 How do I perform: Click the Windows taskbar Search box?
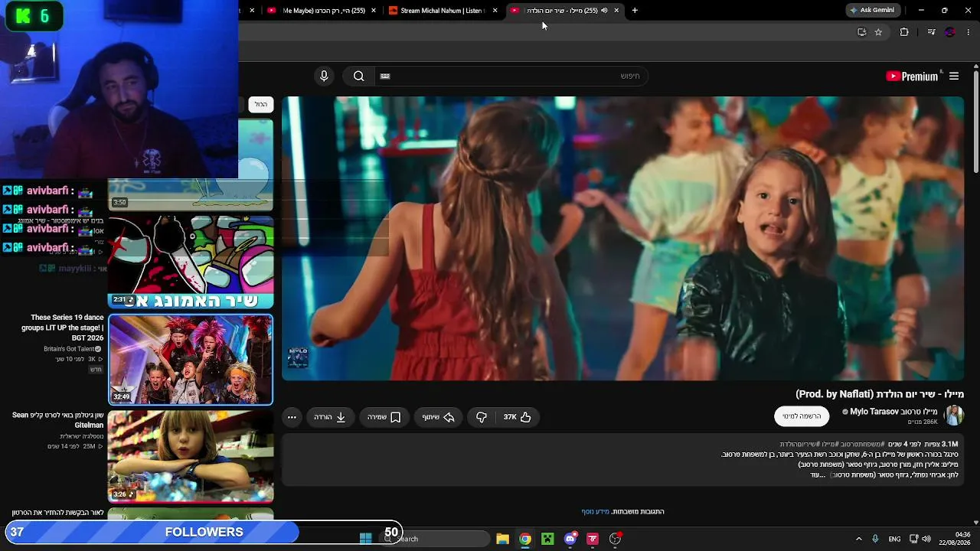[435, 539]
